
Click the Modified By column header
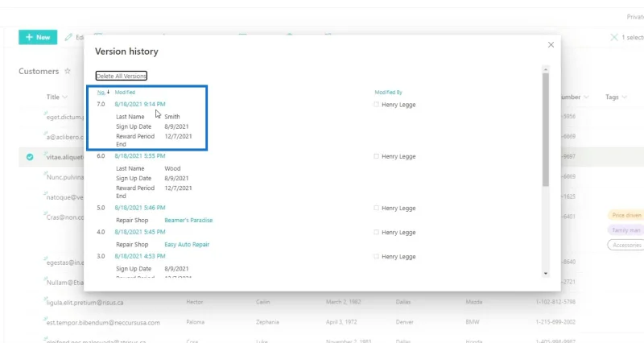(388, 93)
